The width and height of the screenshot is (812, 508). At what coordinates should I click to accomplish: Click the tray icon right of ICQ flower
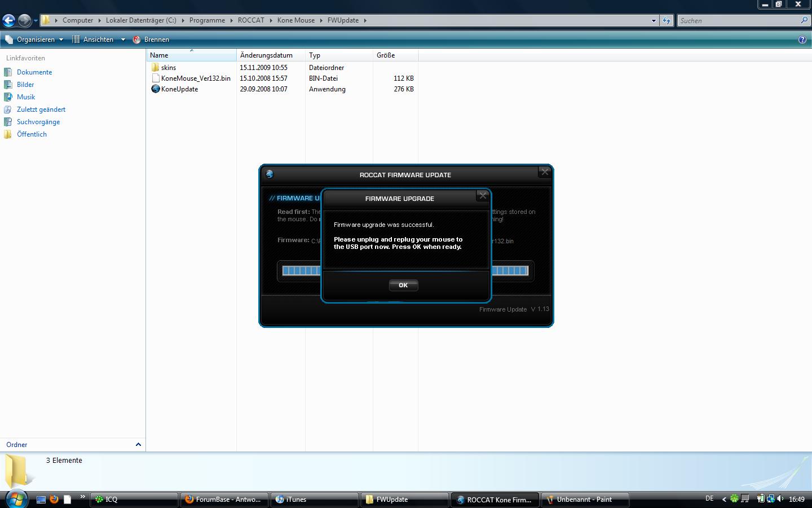745,498
